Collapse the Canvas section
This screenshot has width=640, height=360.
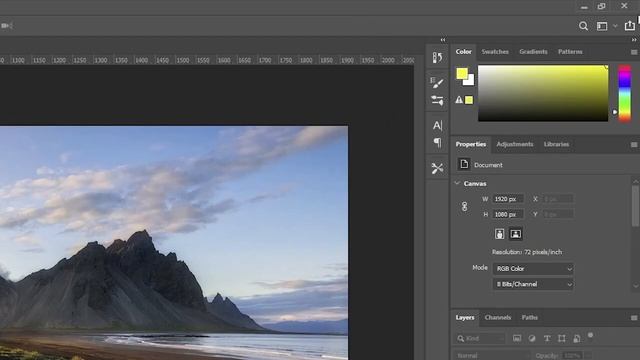tap(457, 183)
